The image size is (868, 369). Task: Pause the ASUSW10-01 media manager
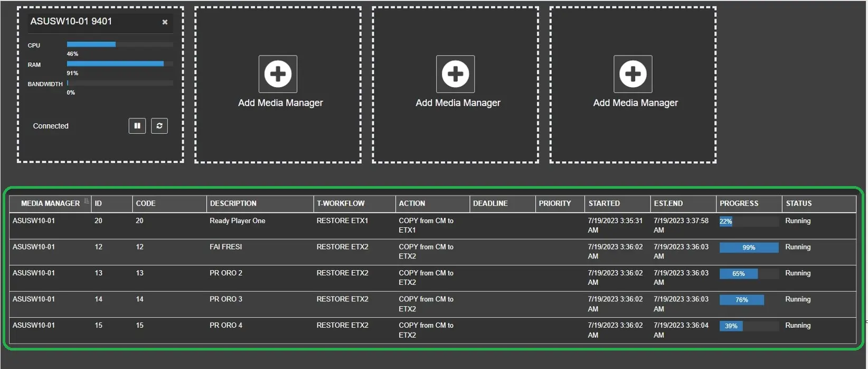pos(137,126)
